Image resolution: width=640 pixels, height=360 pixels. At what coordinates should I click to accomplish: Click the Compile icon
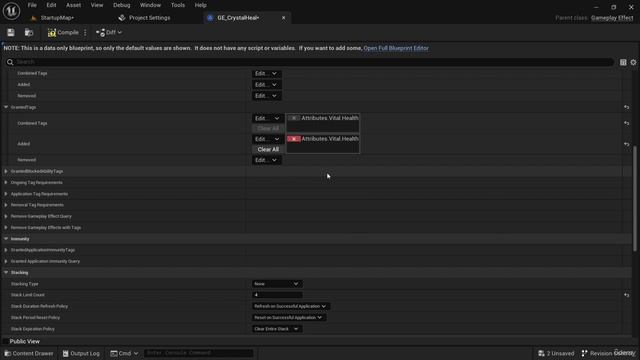coord(52,33)
